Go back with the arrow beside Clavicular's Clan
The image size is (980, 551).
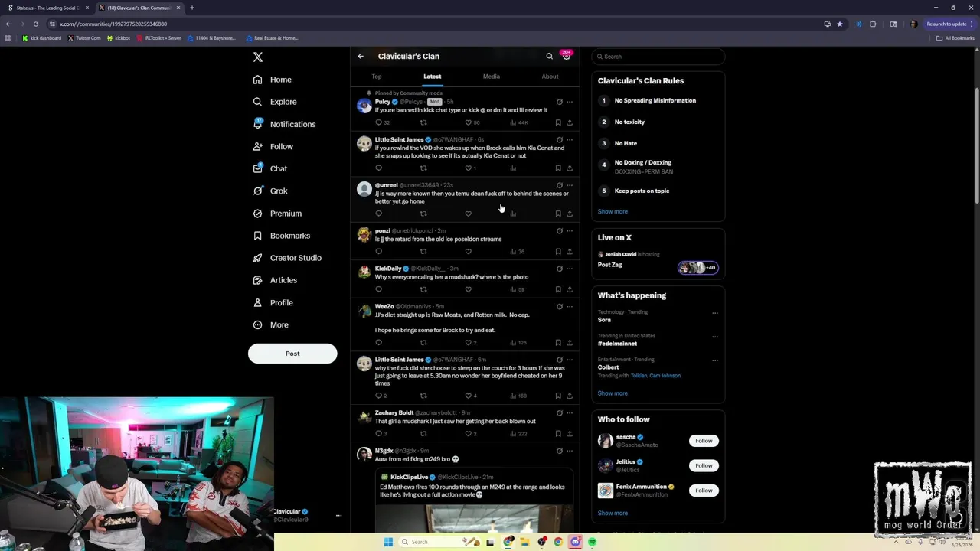pyautogui.click(x=361, y=56)
